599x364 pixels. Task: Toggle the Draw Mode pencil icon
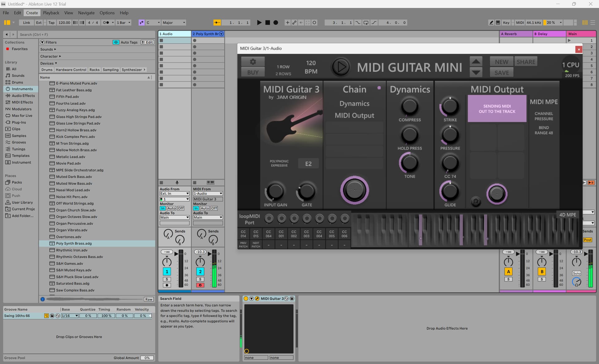(x=491, y=22)
